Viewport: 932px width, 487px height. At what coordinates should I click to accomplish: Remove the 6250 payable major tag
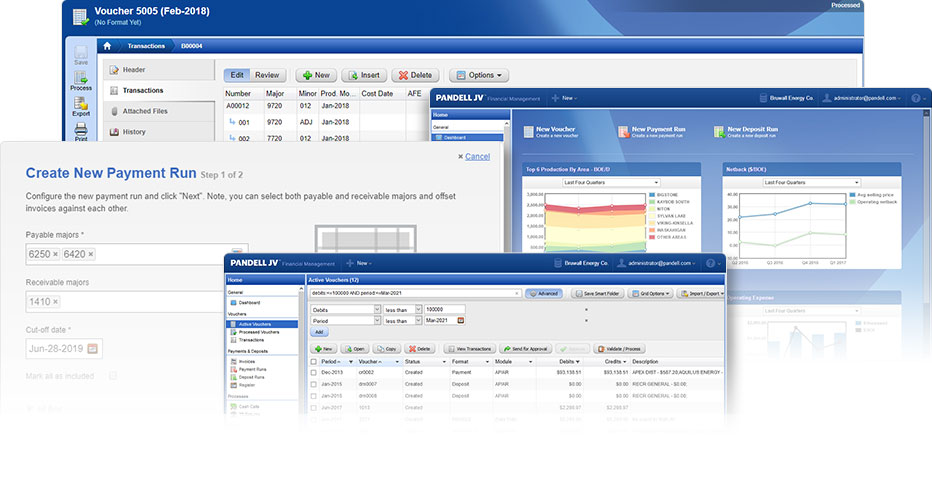pos(55,255)
